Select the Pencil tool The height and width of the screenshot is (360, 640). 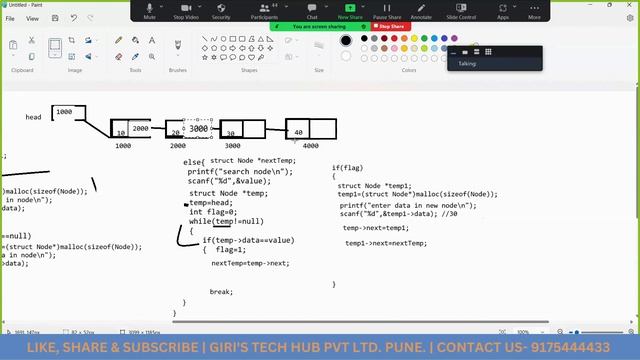coord(118,40)
